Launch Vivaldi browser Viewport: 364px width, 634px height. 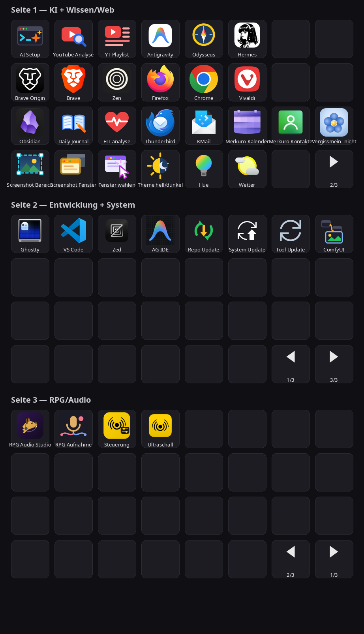(x=247, y=83)
